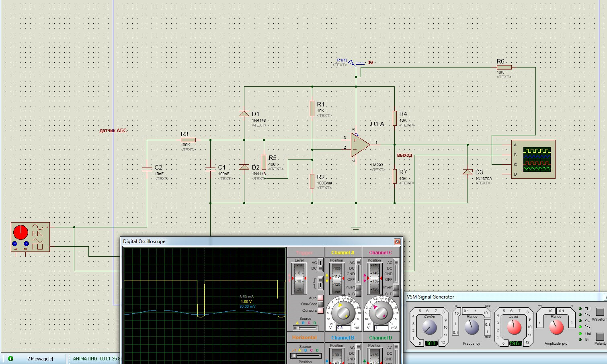Select diode D1 1N4148 symbol
The width and height of the screenshot is (607, 364).
[x=244, y=114]
